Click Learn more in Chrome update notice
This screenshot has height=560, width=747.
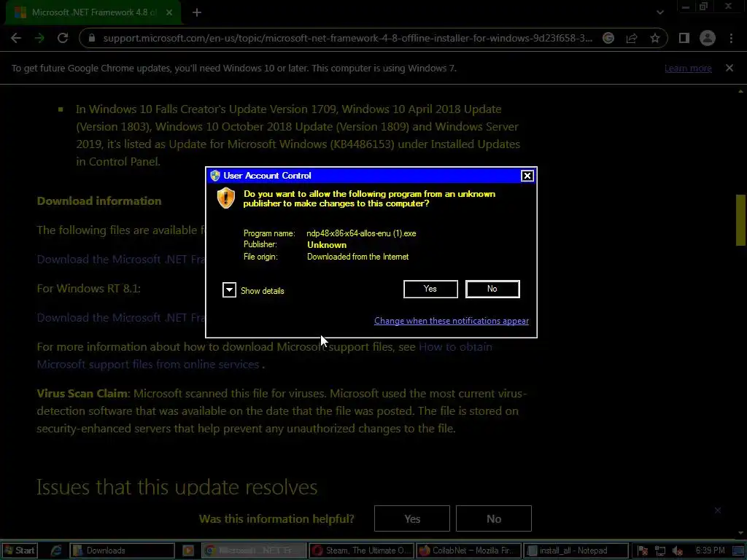tap(688, 68)
